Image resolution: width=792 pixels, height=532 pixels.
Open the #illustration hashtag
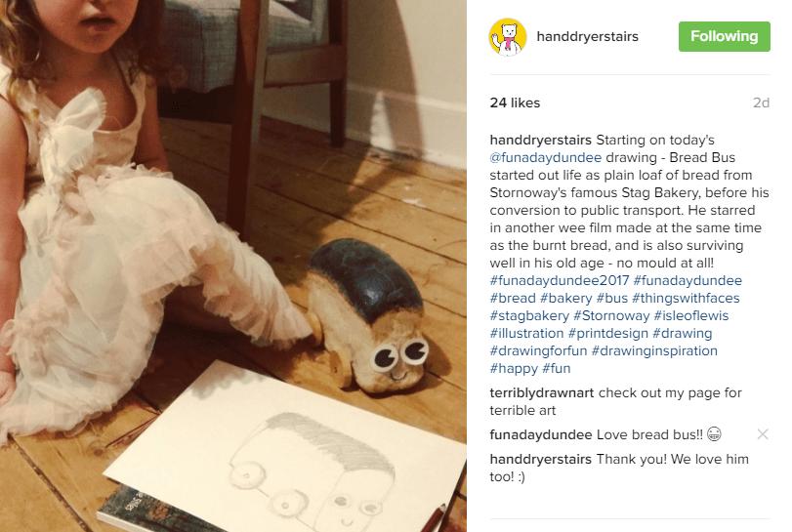526,334
